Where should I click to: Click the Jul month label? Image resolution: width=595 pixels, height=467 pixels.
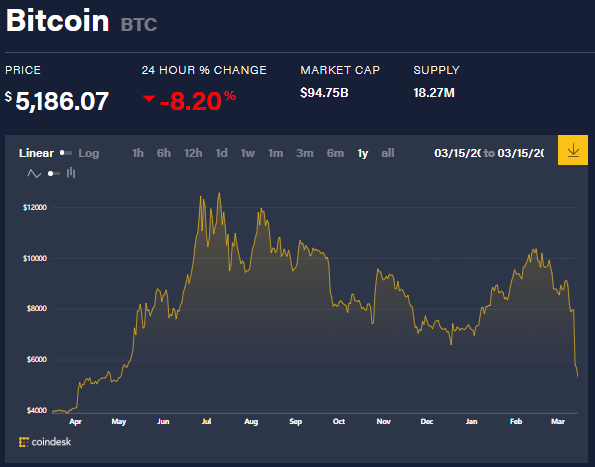coord(206,421)
